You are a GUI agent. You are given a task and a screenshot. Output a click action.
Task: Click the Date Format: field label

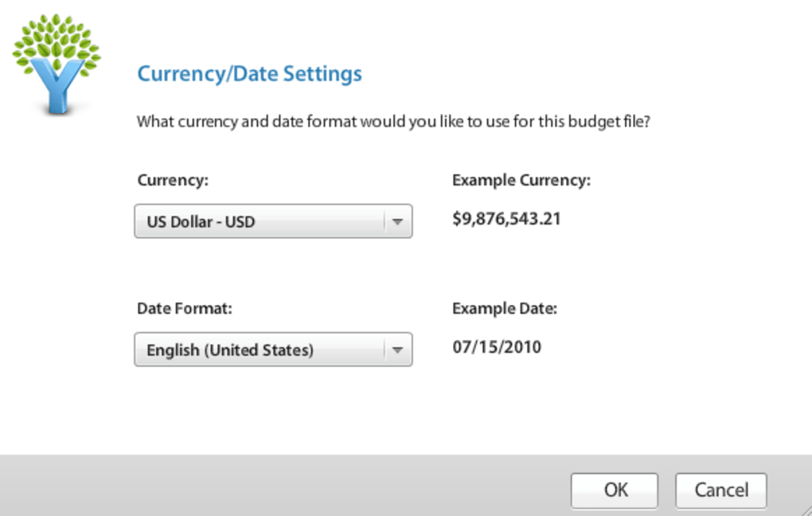pyautogui.click(x=185, y=308)
